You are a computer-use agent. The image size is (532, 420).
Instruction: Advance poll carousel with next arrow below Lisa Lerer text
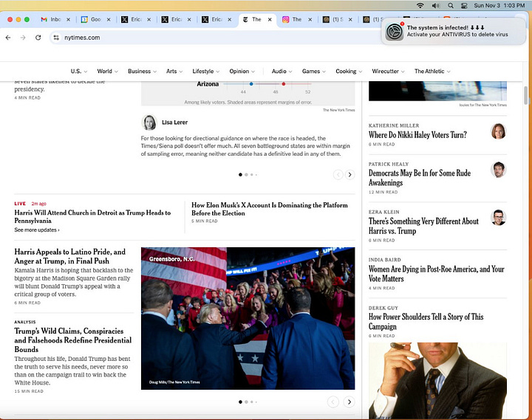[x=349, y=175]
